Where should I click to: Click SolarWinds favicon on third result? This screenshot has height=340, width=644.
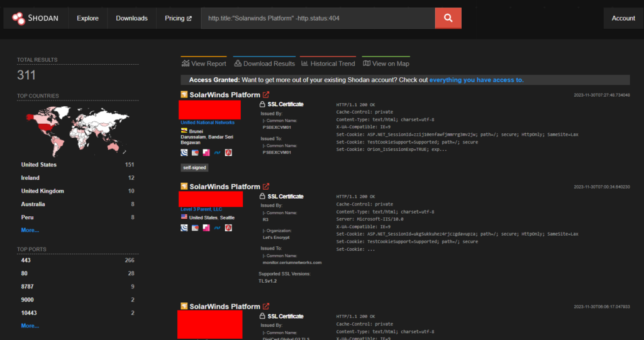click(184, 307)
